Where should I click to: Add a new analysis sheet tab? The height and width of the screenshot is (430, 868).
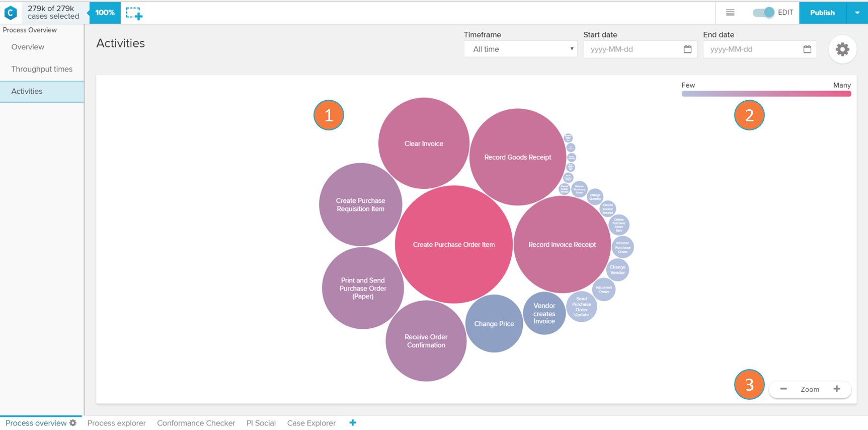click(353, 423)
